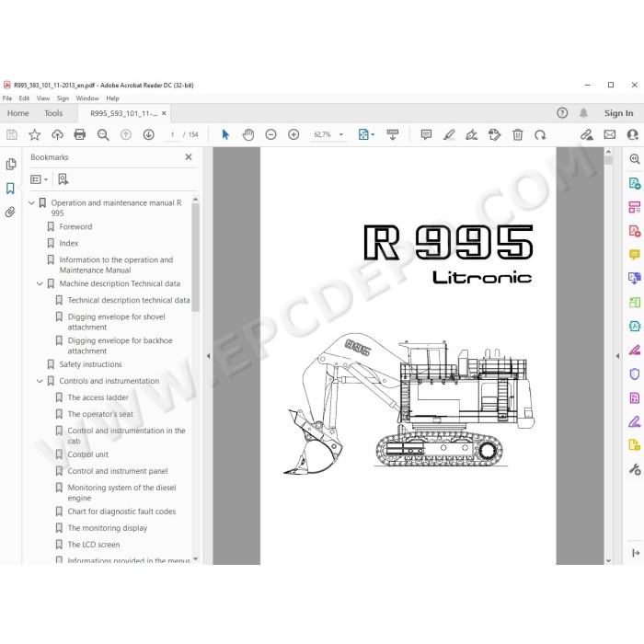The width and height of the screenshot is (644, 644).
Task: Close the Bookmarks panel
Action: point(189,157)
